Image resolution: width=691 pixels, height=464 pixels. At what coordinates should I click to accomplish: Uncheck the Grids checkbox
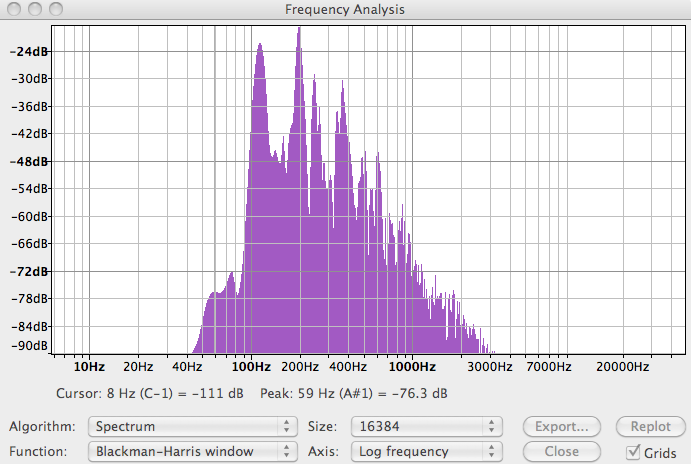pyautogui.click(x=632, y=452)
